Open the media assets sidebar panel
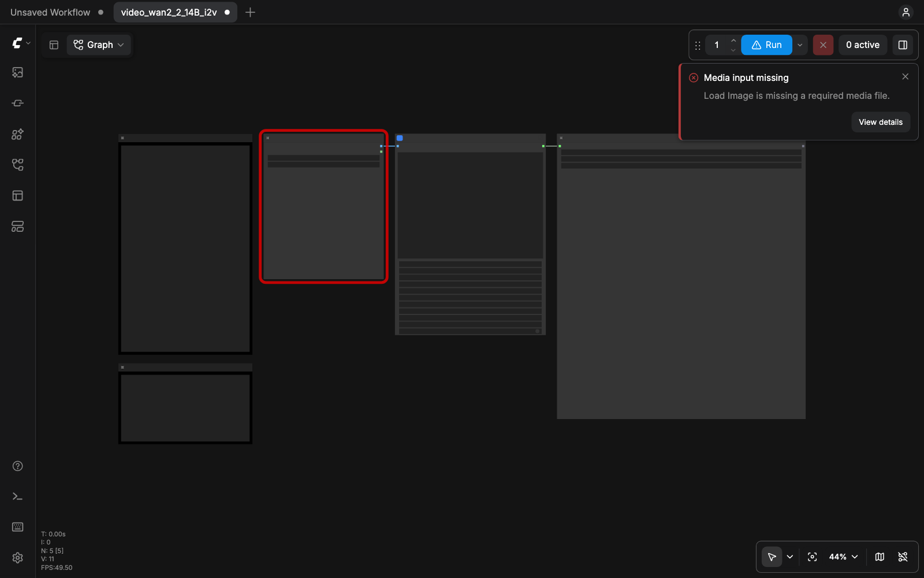The width and height of the screenshot is (924, 578). pyautogui.click(x=18, y=72)
